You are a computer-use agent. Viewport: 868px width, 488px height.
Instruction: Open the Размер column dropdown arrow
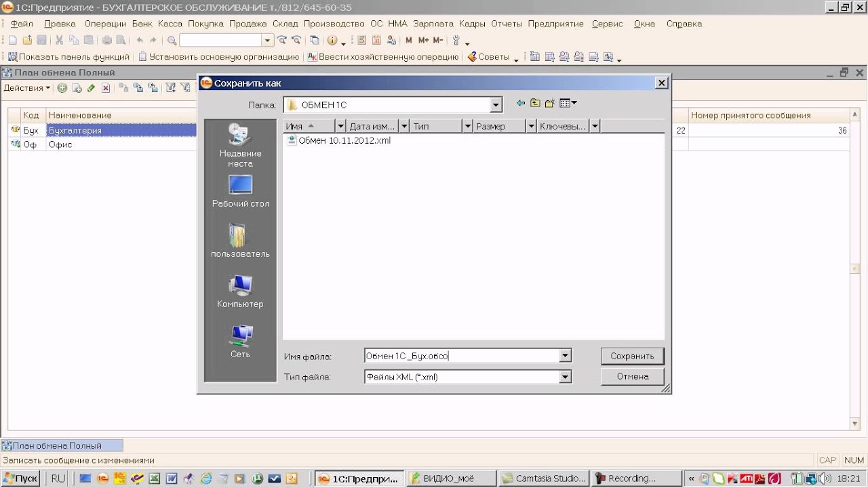tap(531, 126)
